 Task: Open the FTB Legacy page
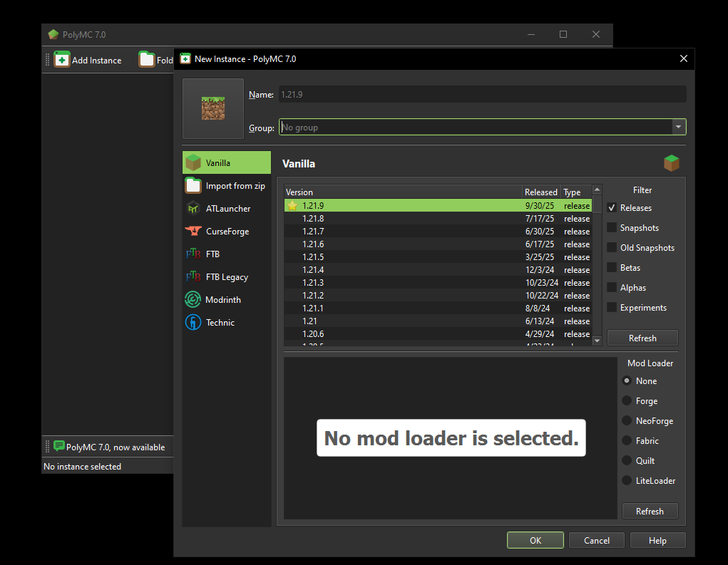coord(227,276)
